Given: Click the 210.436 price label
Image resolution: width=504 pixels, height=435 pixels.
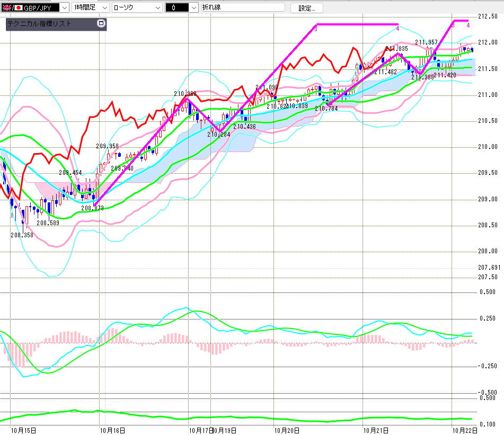Looking at the screenshot, I should (x=245, y=127).
